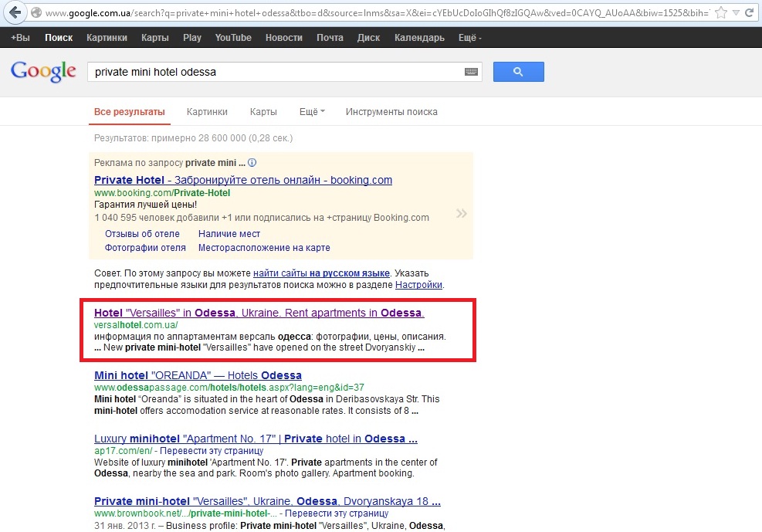Click the Google logo
Viewport: 762px width, 532px height.
coord(43,71)
